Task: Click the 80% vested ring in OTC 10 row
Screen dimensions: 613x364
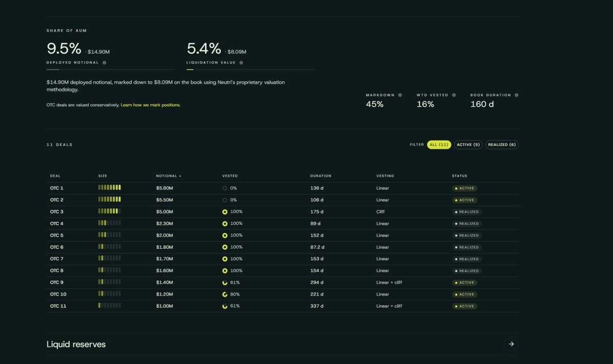Action: tap(225, 294)
